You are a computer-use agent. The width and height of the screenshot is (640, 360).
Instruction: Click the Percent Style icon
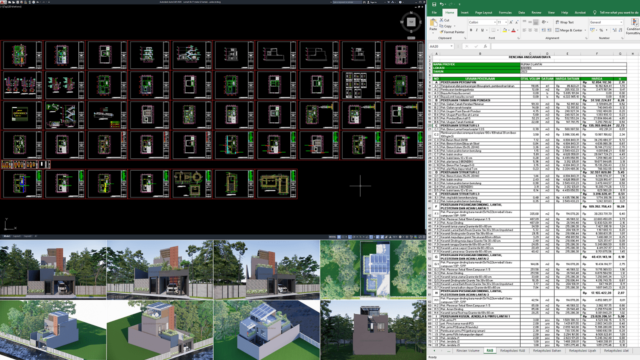click(601, 30)
